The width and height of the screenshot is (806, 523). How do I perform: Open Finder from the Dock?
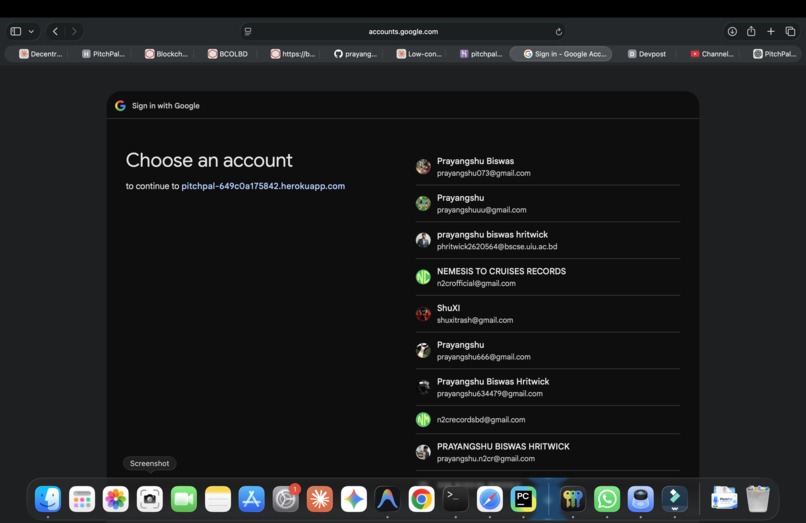tap(48, 499)
